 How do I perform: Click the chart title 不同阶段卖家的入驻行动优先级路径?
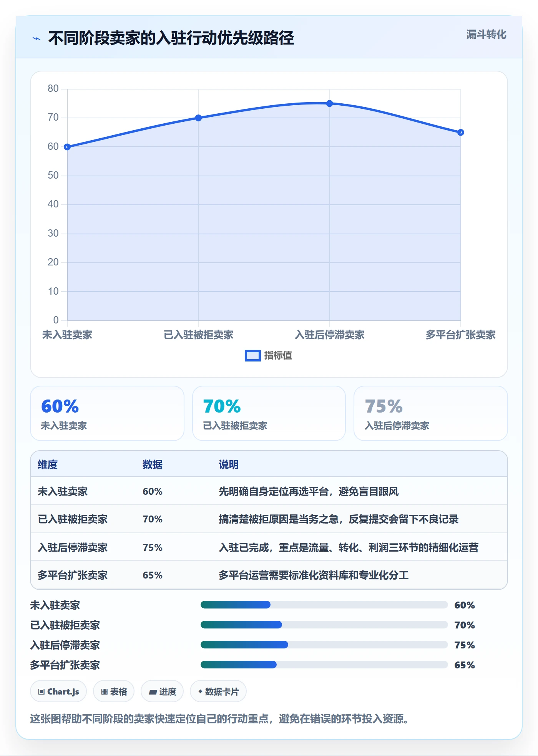click(x=171, y=38)
